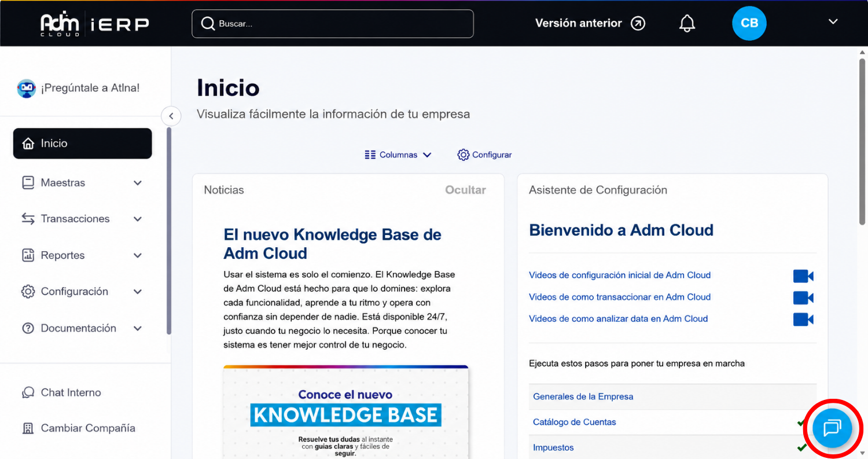Click the Reportes chart icon
This screenshot has height=459, width=868.
[28, 255]
